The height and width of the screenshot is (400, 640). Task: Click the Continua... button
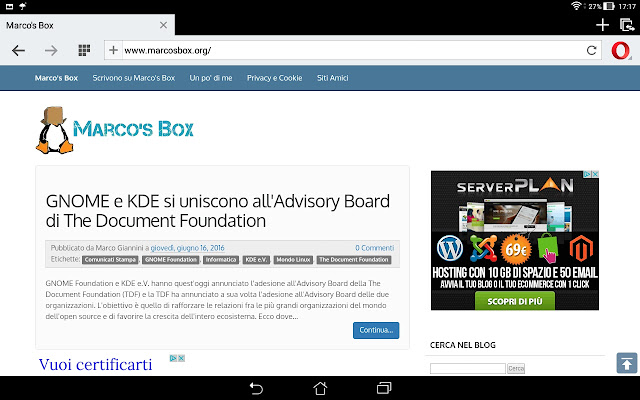pos(376,330)
